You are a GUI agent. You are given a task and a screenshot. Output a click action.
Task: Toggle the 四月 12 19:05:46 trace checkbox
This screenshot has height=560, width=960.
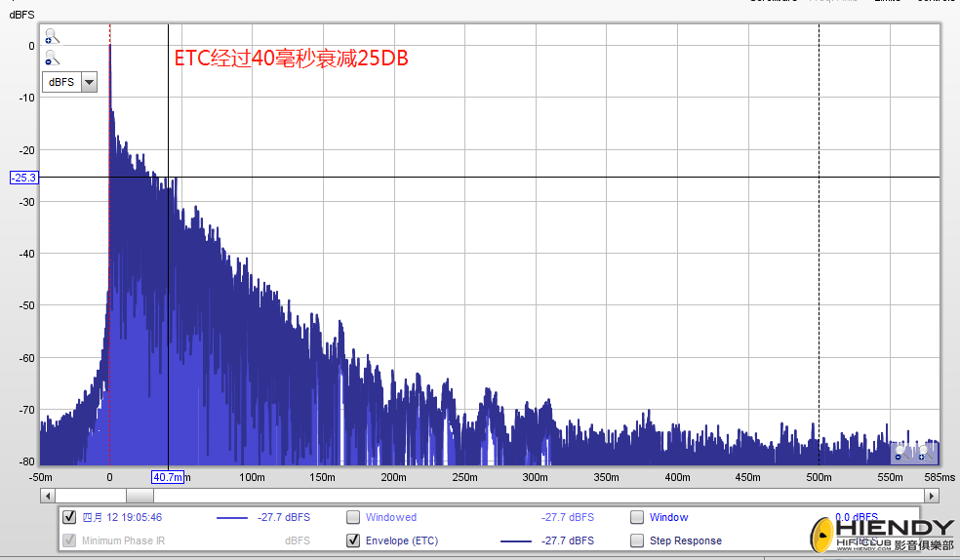(x=69, y=518)
